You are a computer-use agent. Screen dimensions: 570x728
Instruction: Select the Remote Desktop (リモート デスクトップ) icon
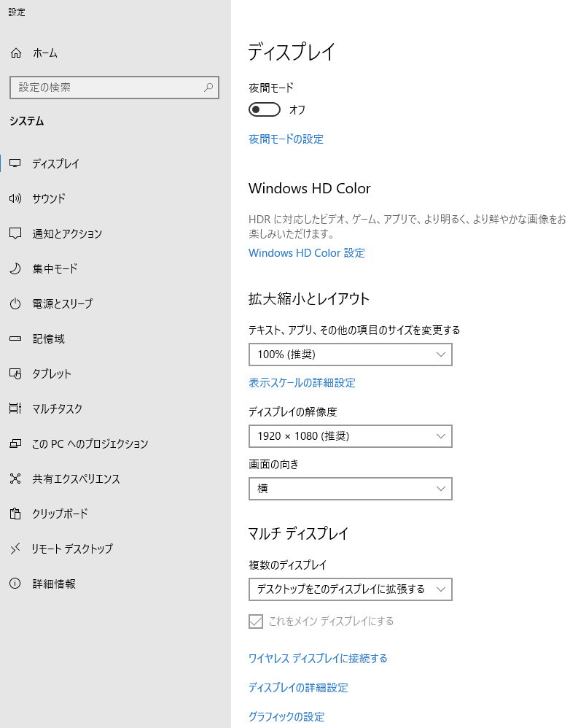(15, 549)
